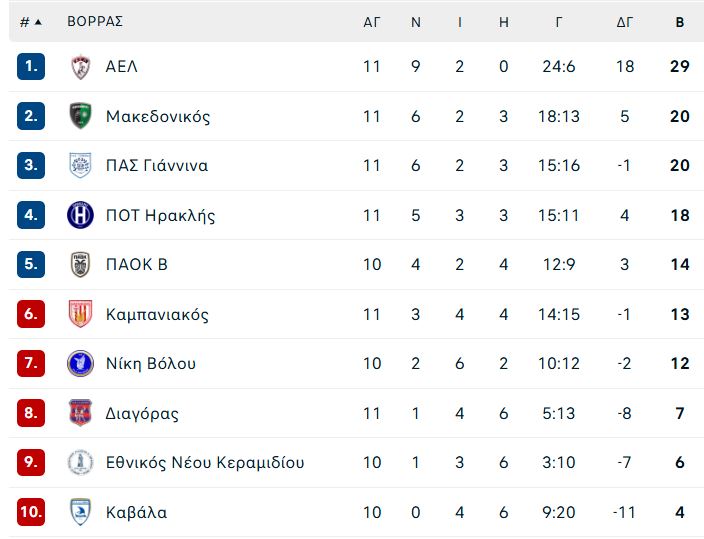This screenshot has width=704, height=539.
Task: Sort table by ΔΓ goal difference header
Action: click(625, 22)
